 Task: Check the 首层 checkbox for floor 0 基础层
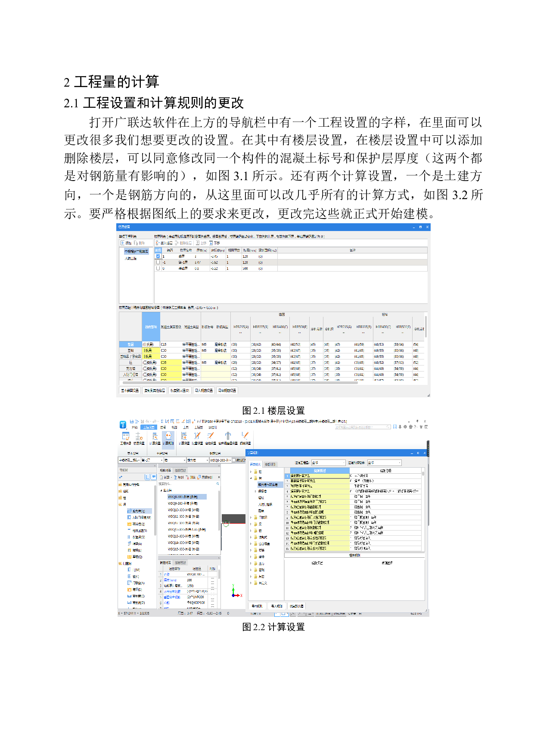[158, 268]
